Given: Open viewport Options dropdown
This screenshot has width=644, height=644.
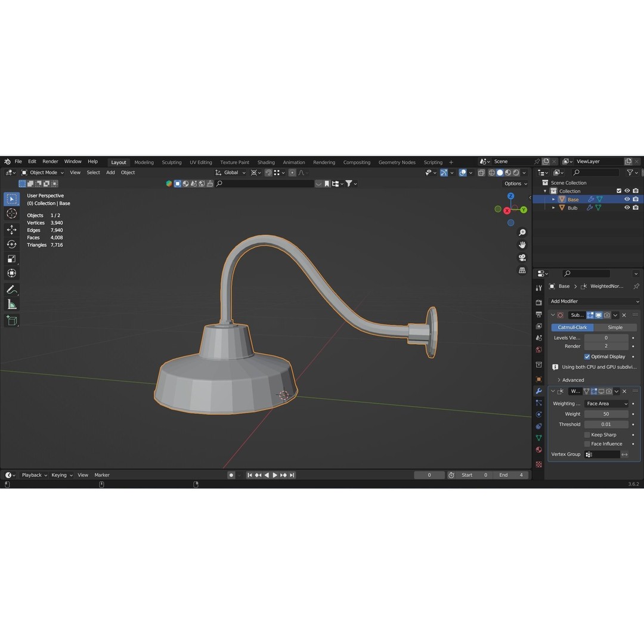Looking at the screenshot, I should coord(516,184).
